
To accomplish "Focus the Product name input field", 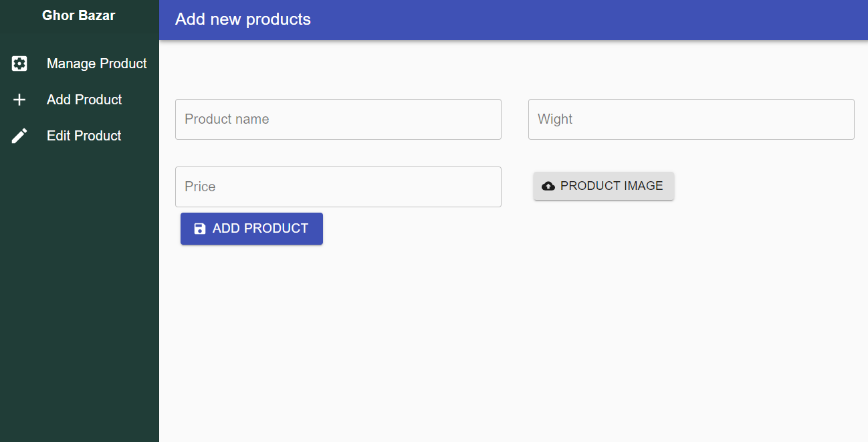I will coord(338,120).
